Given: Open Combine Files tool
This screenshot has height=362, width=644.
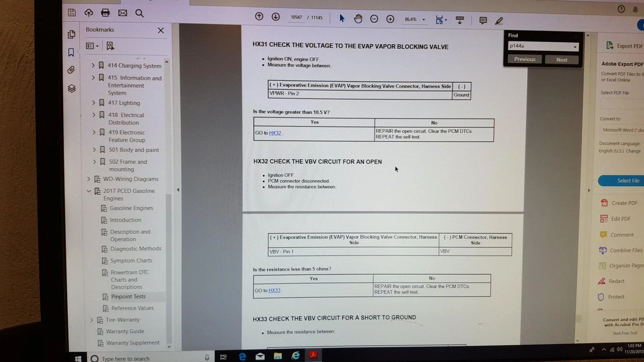Looking at the screenshot, I should click(621, 250).
